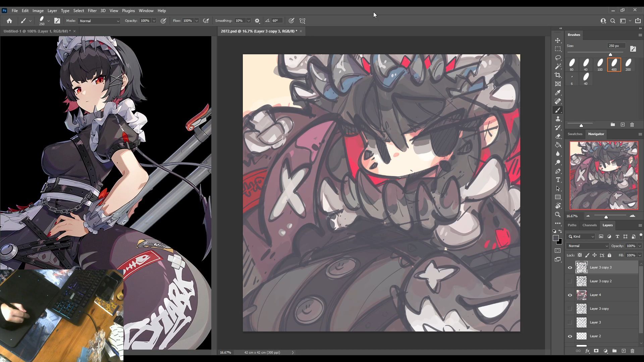Toggle lock all padlock icon
The height and width of the screenshot is (362, 644).
click(x=609, y=255)
